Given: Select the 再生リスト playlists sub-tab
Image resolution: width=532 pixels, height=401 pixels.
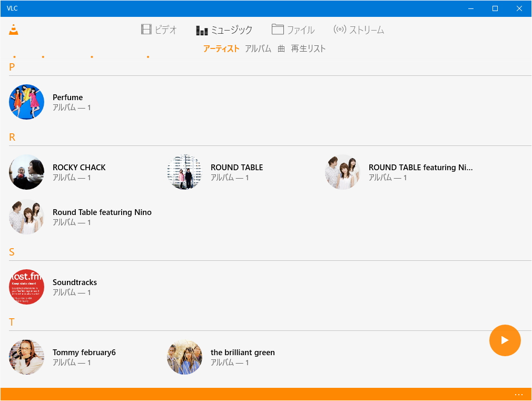Looking at the screenshot, I should pyautogui.click(x=308, y=48).
